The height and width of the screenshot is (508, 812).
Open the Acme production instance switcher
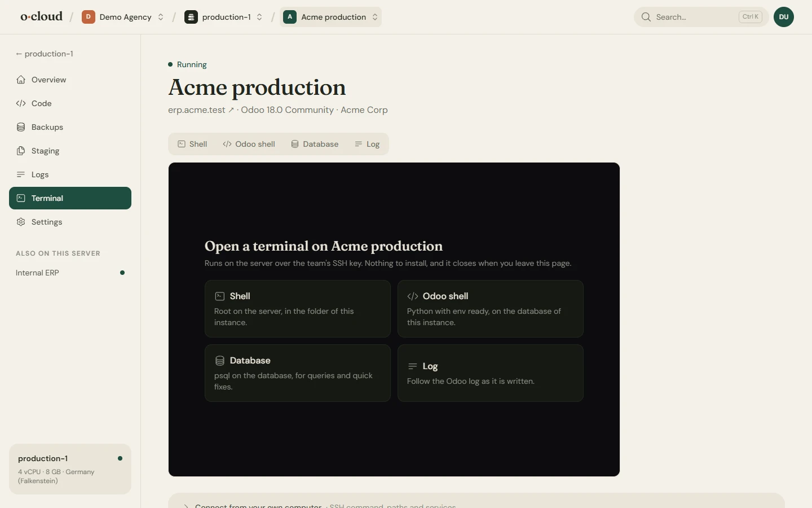click(330, 17)
